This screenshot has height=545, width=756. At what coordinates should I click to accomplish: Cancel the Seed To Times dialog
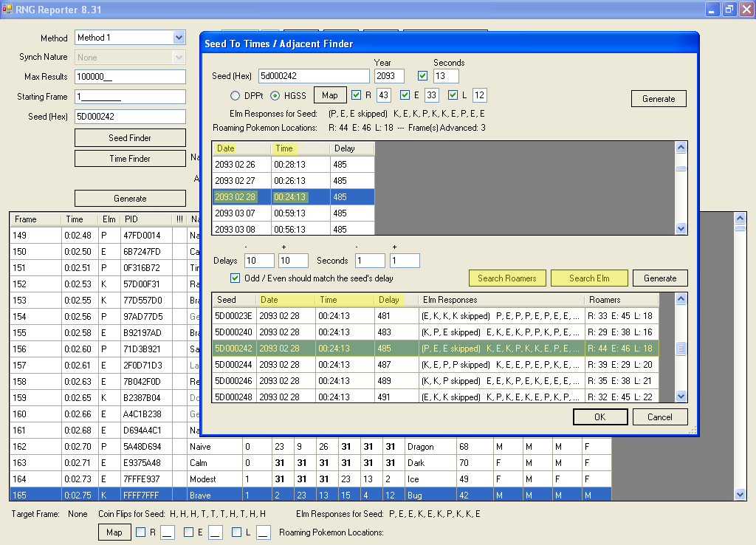[659, 417]
